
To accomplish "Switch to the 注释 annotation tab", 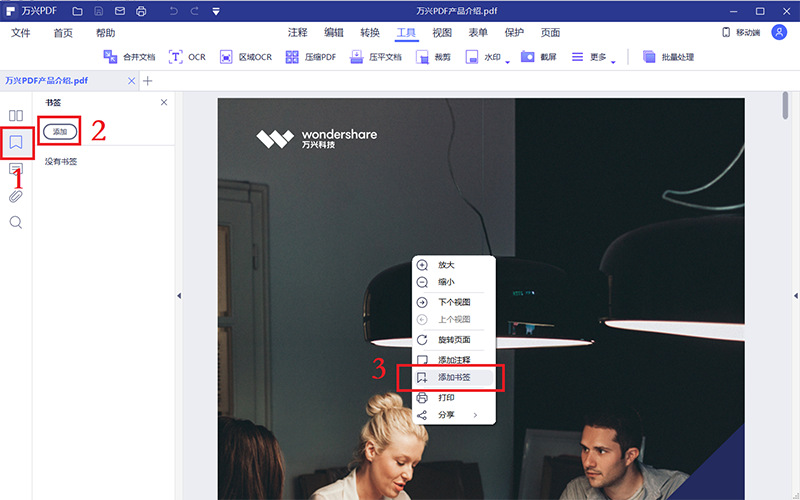I will [297, 33].
